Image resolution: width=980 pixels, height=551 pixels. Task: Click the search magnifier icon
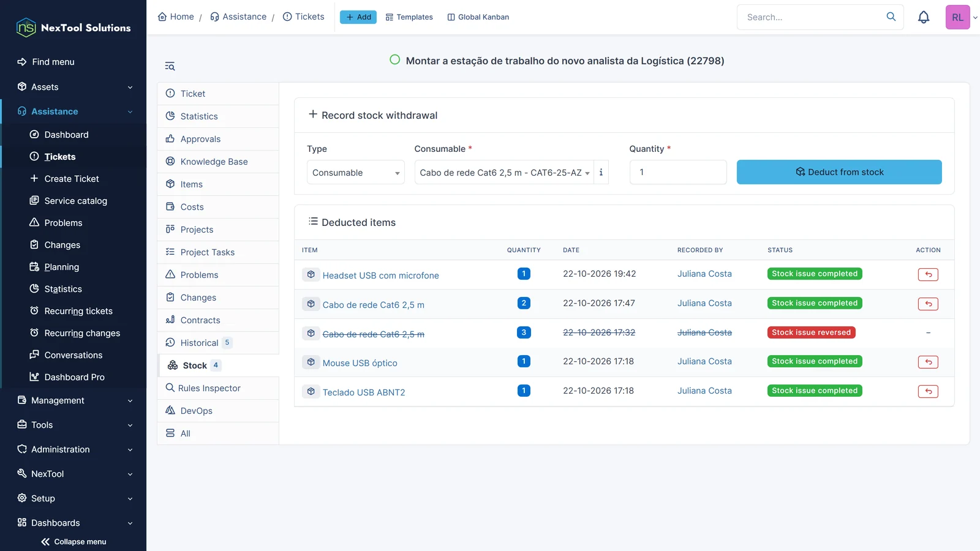(x=891, y=17)
